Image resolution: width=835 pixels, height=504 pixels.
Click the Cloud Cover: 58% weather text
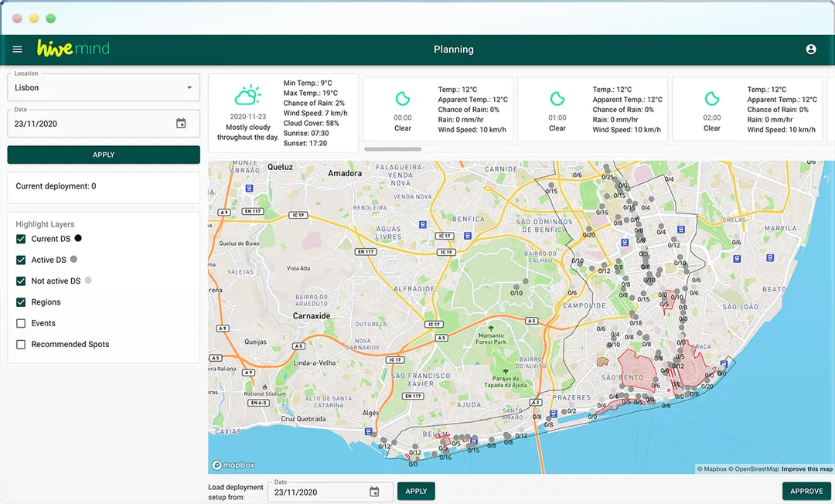tap(311, 123)
